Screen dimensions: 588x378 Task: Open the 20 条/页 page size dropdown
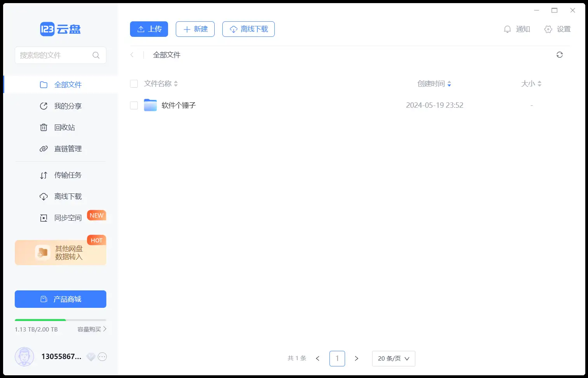(394, 359)
